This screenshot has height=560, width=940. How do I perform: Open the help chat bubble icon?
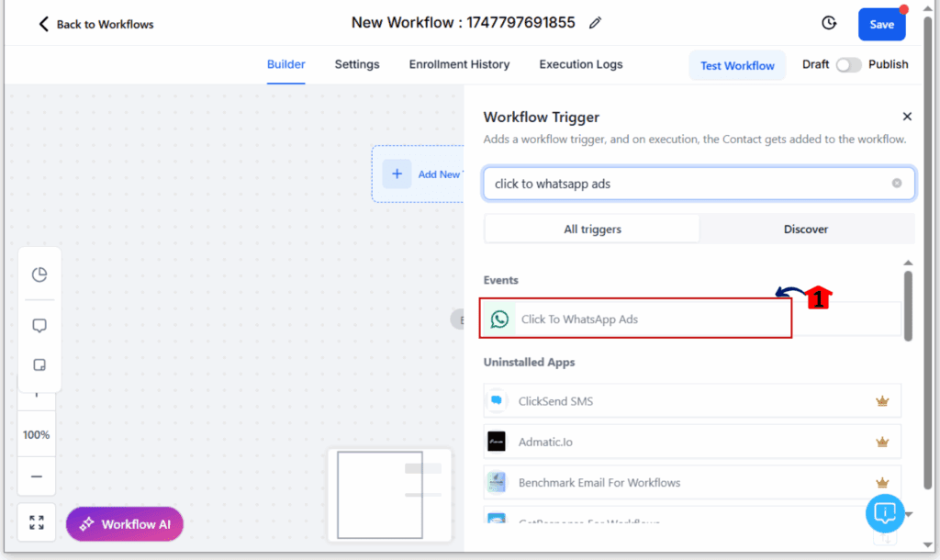click(x=885, y=513)
